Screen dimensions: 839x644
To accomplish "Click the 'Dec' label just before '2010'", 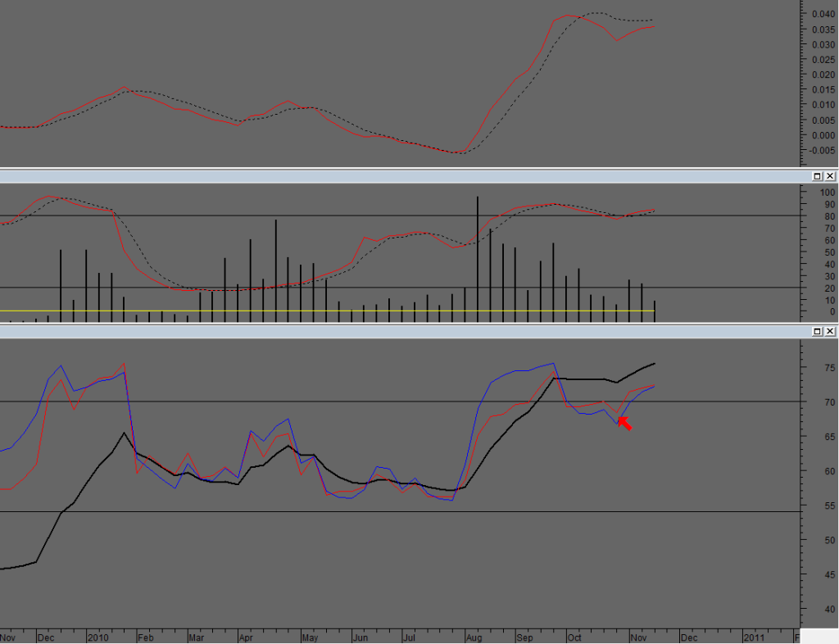I will click(46, 637).
